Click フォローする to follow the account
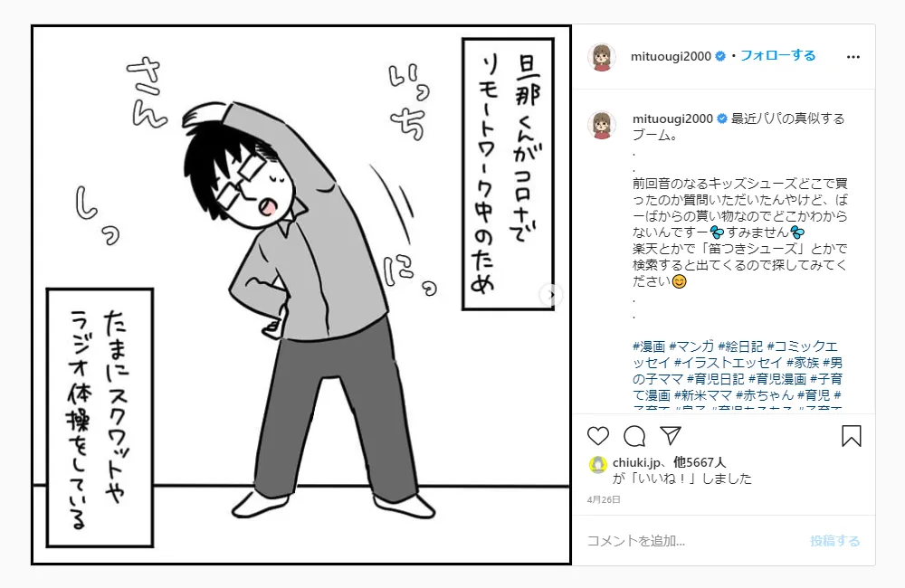The height and width of the screenshot is (588, 905). pos(777,56)
